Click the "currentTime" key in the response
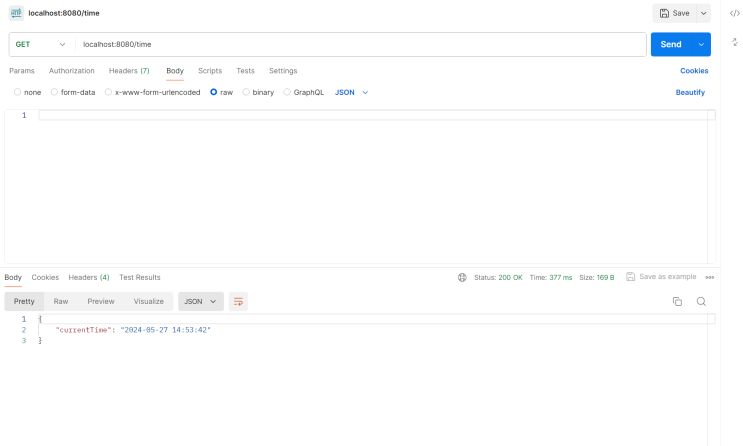The width and height of the screenshot is (743, 446). tap(83, 330)
